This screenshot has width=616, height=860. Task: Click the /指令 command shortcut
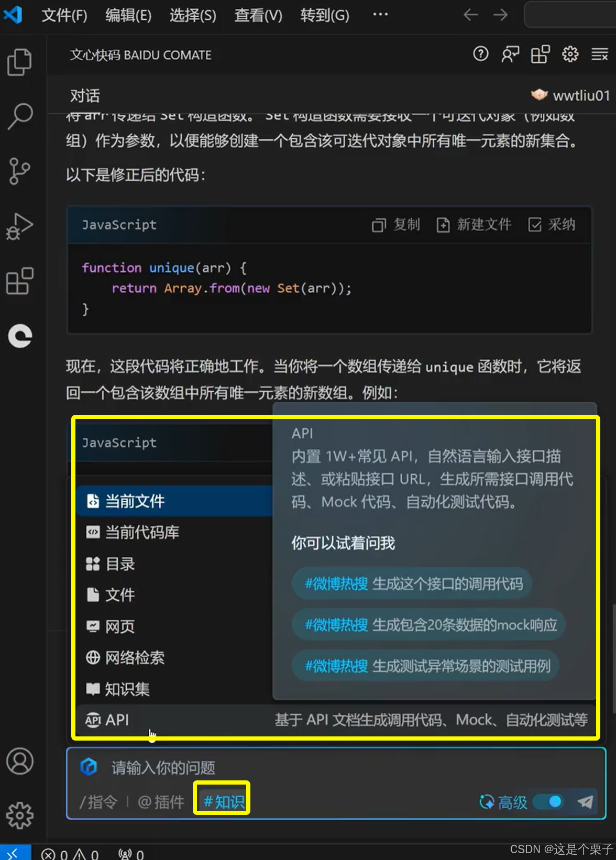pyautogui.click(x=98, y=802)
